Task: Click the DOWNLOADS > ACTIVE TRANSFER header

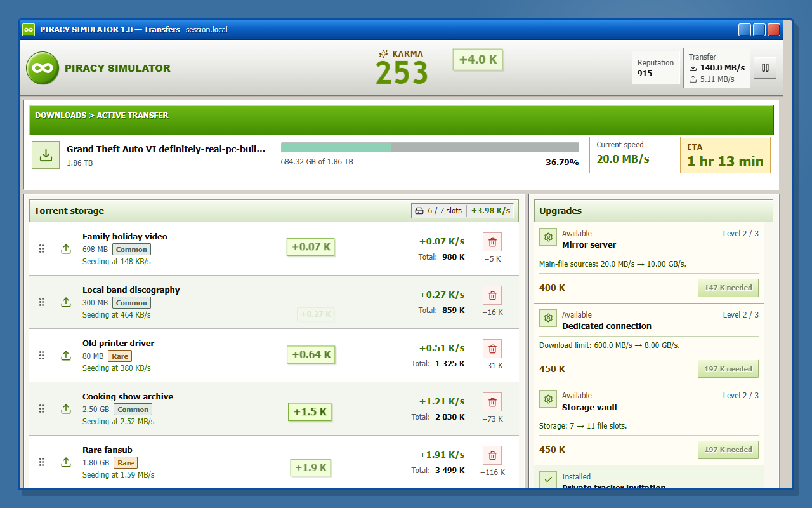Action: pyautogui.click(x=101, y=116)
